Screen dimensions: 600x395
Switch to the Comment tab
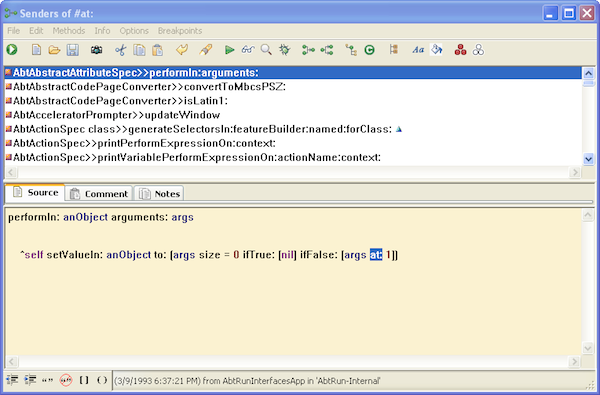99,194
